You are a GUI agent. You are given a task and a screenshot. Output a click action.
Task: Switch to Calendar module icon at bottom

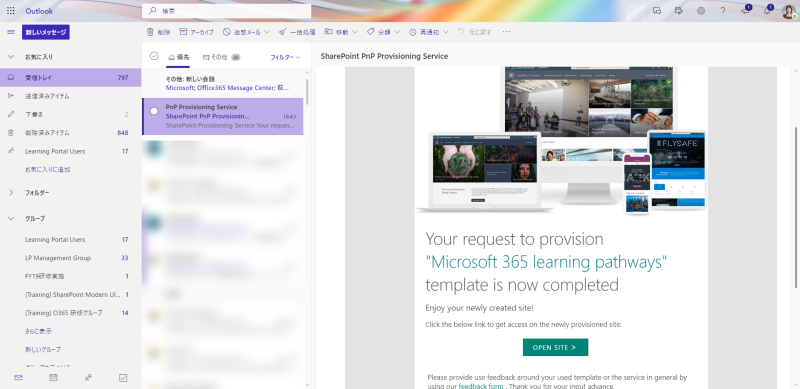(x=53, y=378)
